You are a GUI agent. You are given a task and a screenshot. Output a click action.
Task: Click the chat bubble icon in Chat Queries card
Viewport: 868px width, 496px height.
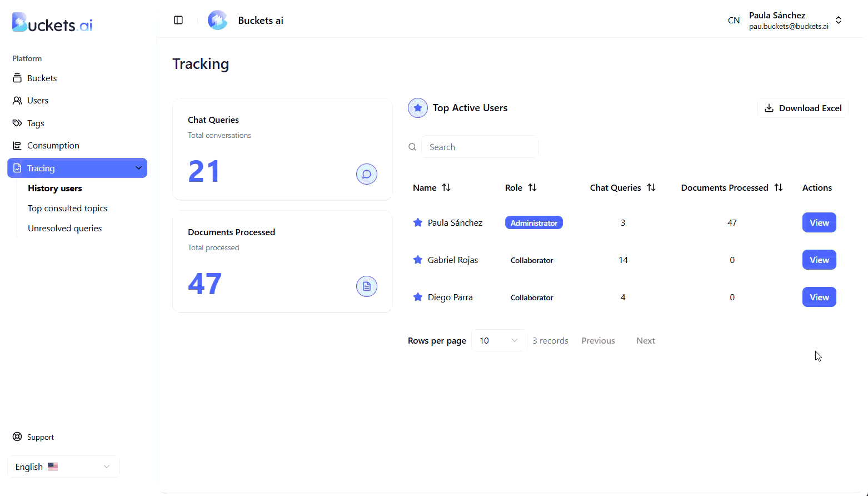pyautogui.click(x=366, y=174)
